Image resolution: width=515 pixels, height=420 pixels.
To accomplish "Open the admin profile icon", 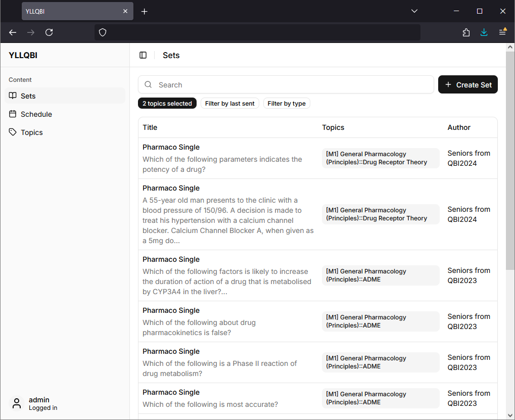I will coord(16,403).
